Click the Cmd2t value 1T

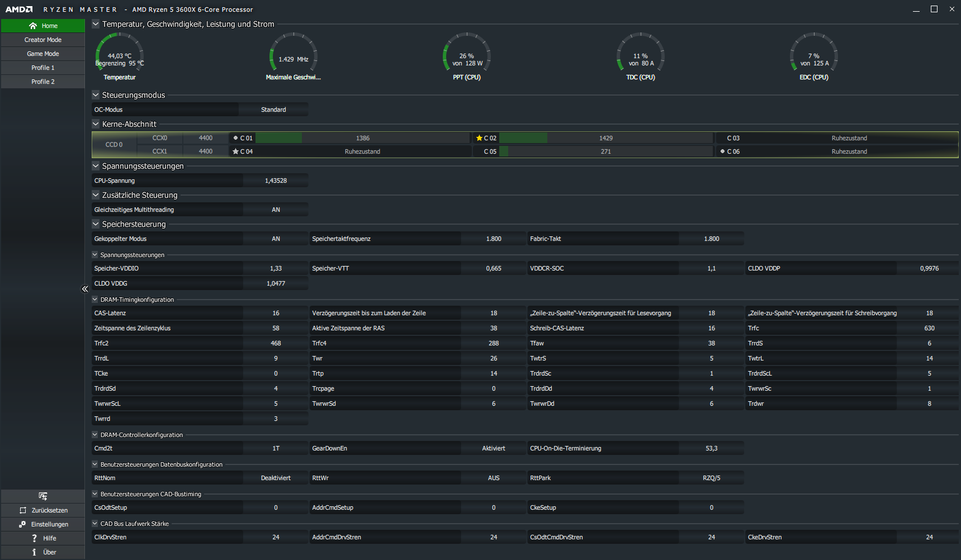click(276, 448)
